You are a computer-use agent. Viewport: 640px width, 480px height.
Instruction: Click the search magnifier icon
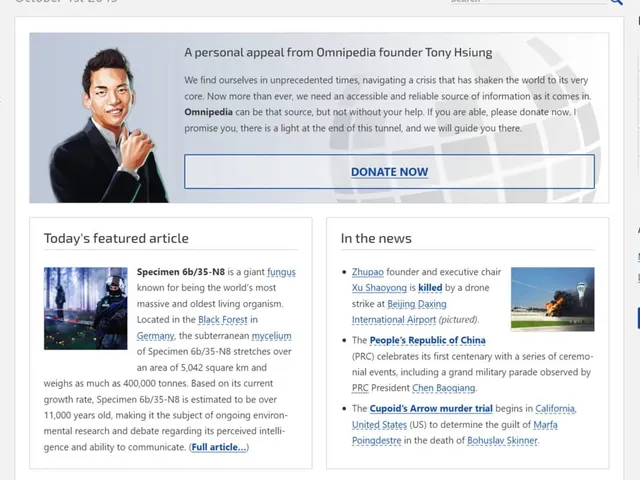tap(616, 2)
